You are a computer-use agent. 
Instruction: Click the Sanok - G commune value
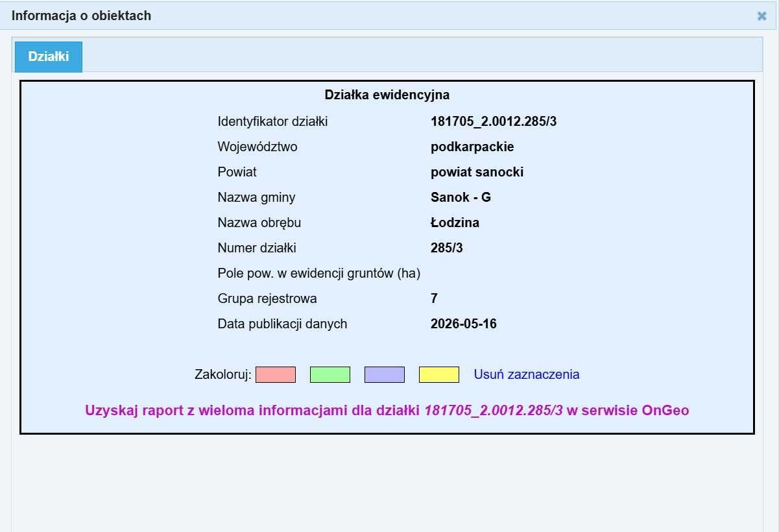coord(461,197)
